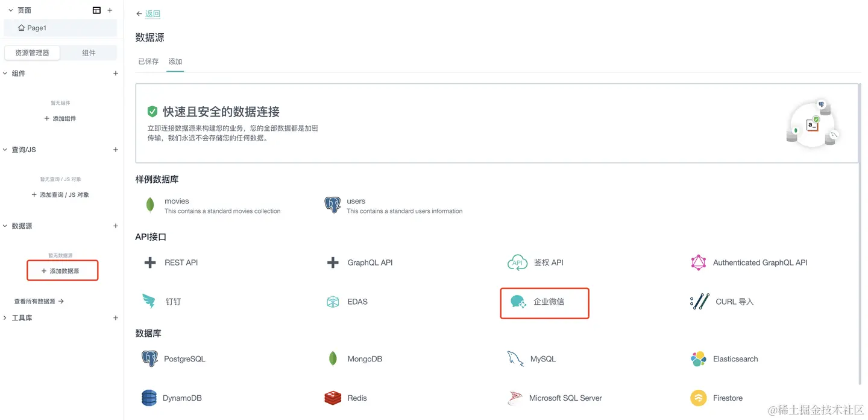Screen dimensions: 868x420
Task: Click the users sample database title
Action: (x=356, y=201)
